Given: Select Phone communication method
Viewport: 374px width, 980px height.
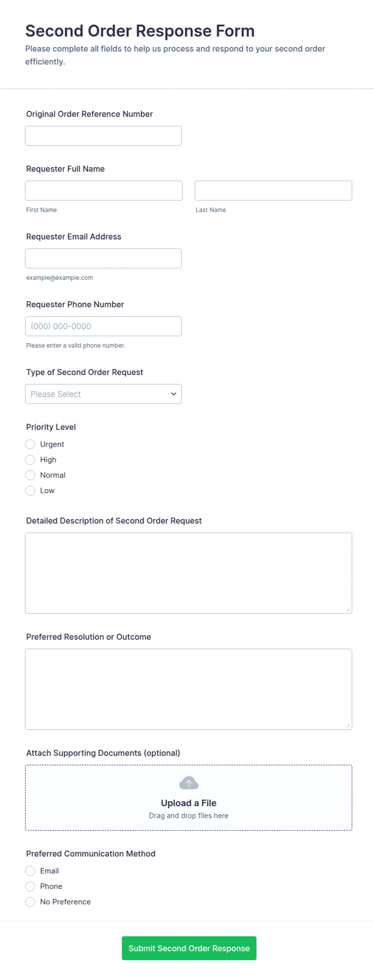Looking at the screenshot, I should pos(30,886).
